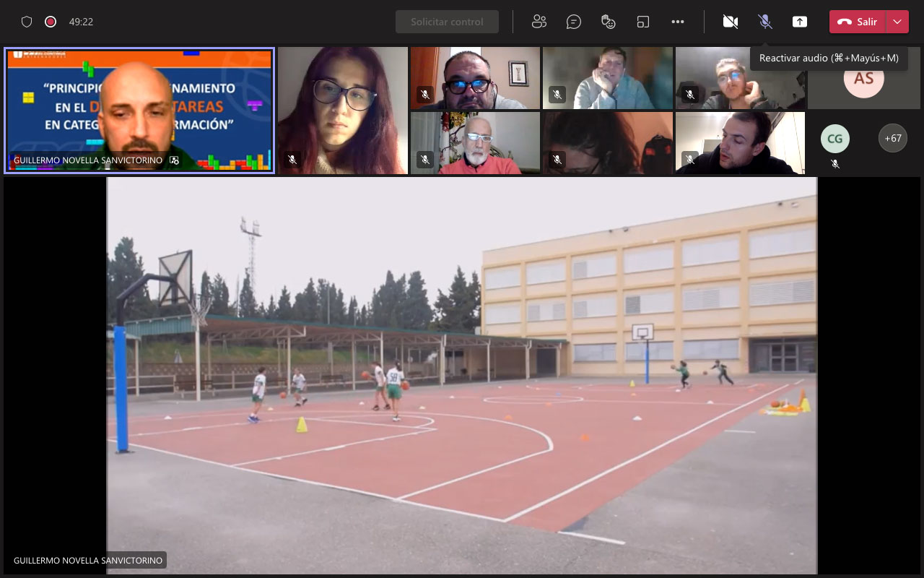Open the reactions menu
The image size is (924, 578).
(x=609, y=22)
